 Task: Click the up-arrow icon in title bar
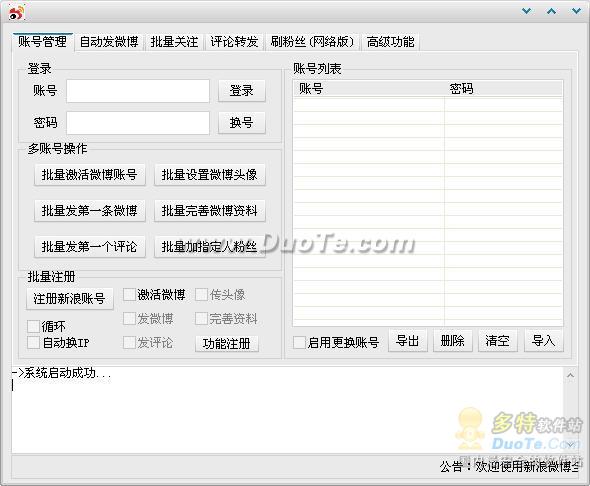(551, 11)
